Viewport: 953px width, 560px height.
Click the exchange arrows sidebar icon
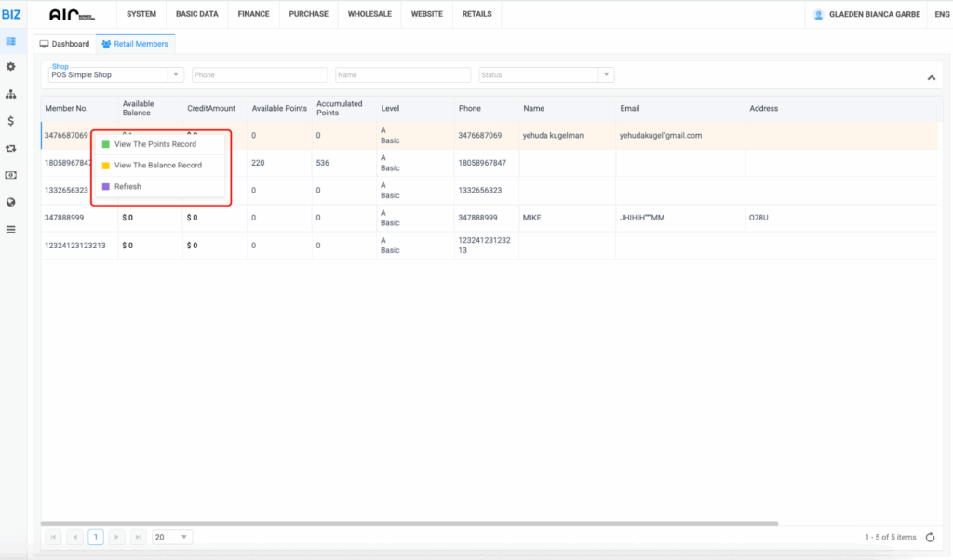tap(10, 148)
